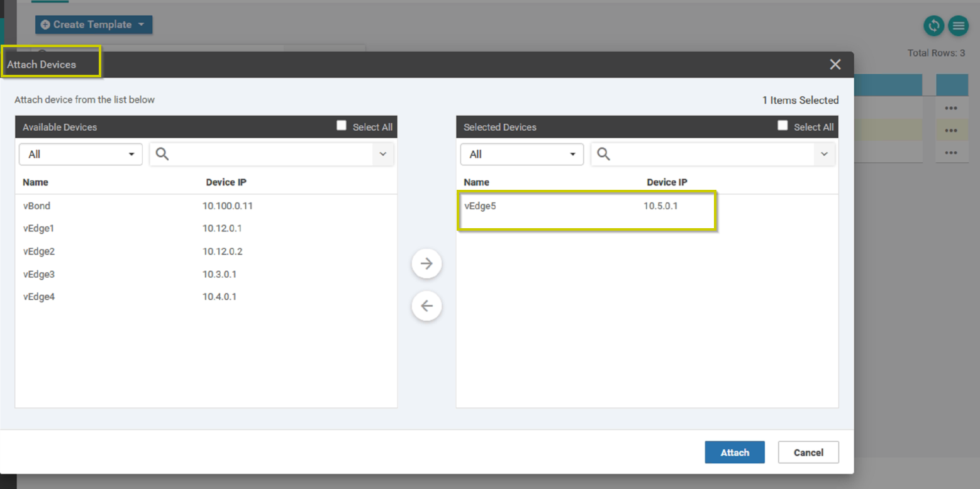The width and height of the screenshot is (980, 489).
Task: Click the left arrow to remove selected devices
Action: pos(426,306)
